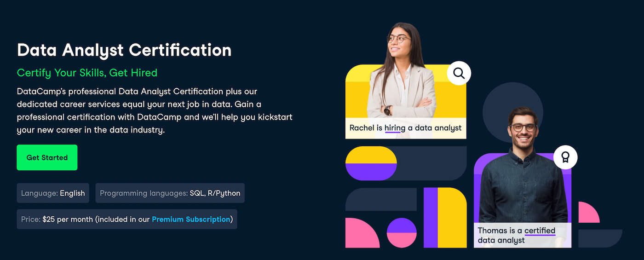
Task: Select the Language: English tag
Action: 53,193
